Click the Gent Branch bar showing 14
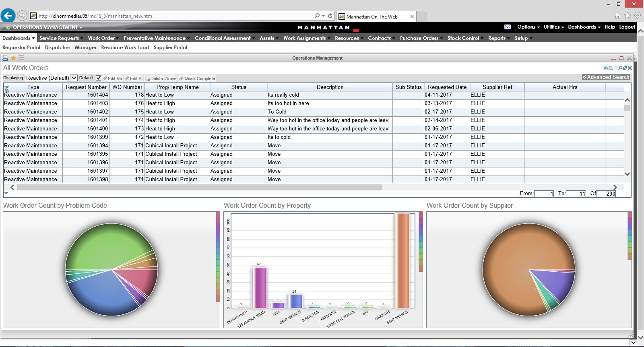Image resolution: width=644 pixels, height=347 pixels. pyautogui.click(x=295, y=301)
